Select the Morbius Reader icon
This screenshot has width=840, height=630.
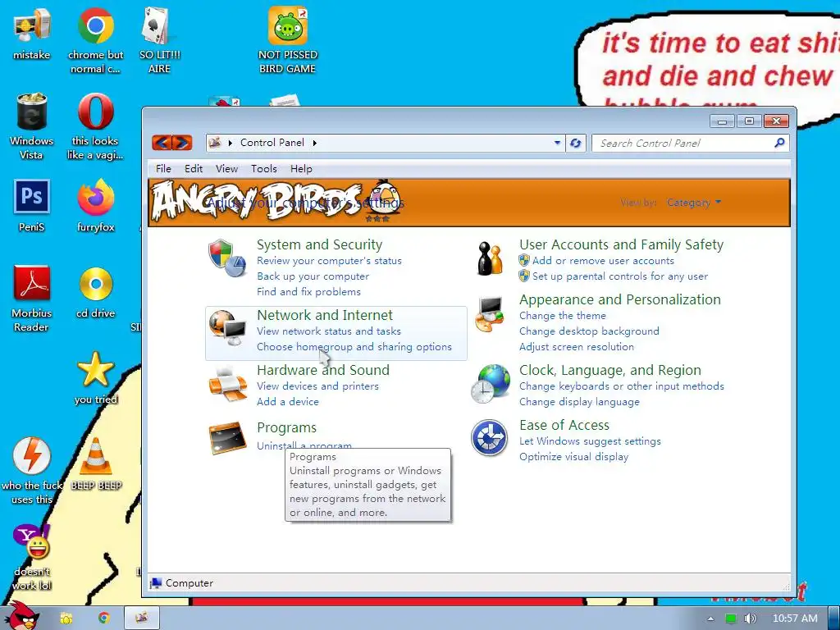(32, 299)
